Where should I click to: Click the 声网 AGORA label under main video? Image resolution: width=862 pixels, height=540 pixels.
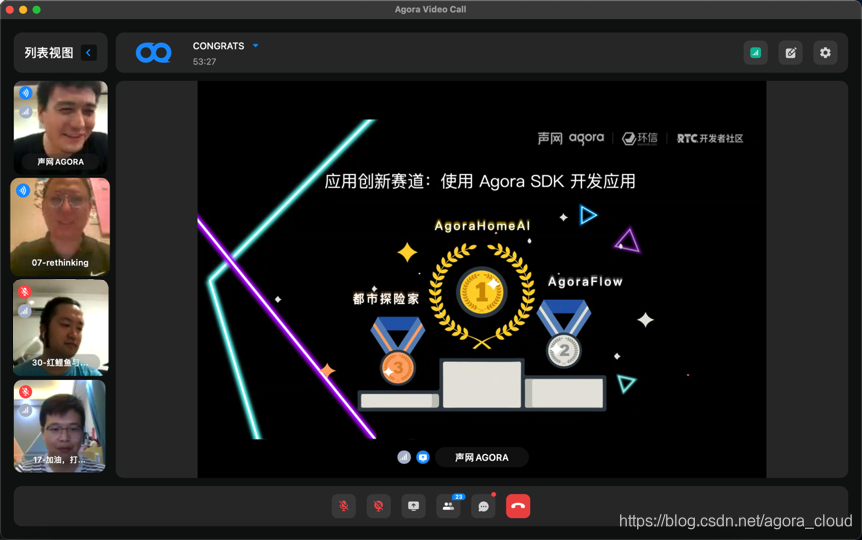(482, 458)
